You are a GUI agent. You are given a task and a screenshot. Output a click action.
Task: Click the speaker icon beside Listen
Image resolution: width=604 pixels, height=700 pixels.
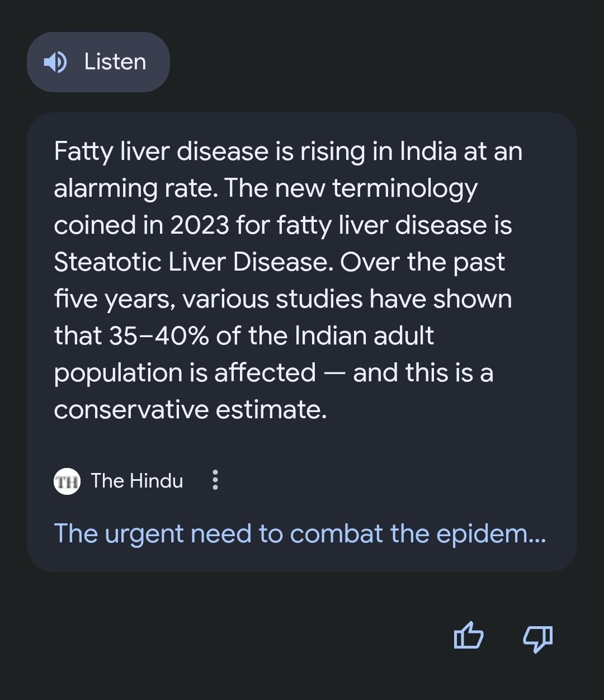(55, 62)
